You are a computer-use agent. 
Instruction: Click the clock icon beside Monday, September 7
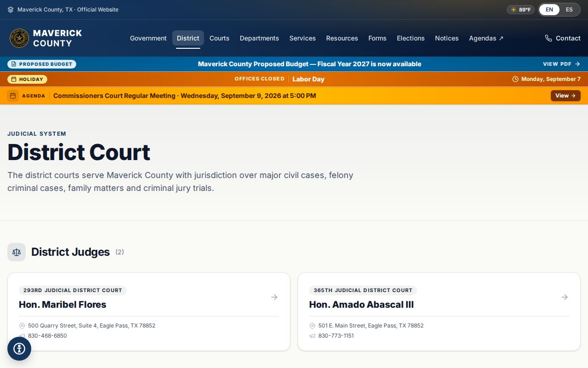pyautogui.click(x=515, y=79)
